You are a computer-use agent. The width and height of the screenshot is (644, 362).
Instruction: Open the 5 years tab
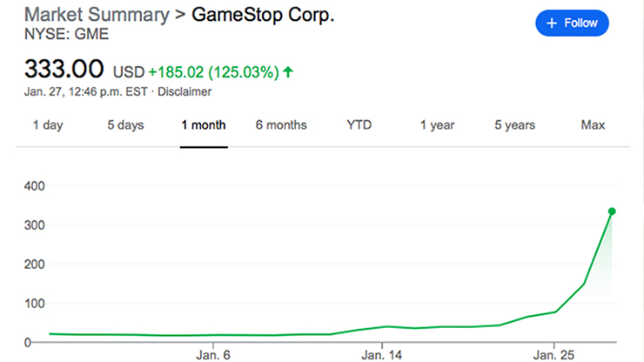pos(515,125)
